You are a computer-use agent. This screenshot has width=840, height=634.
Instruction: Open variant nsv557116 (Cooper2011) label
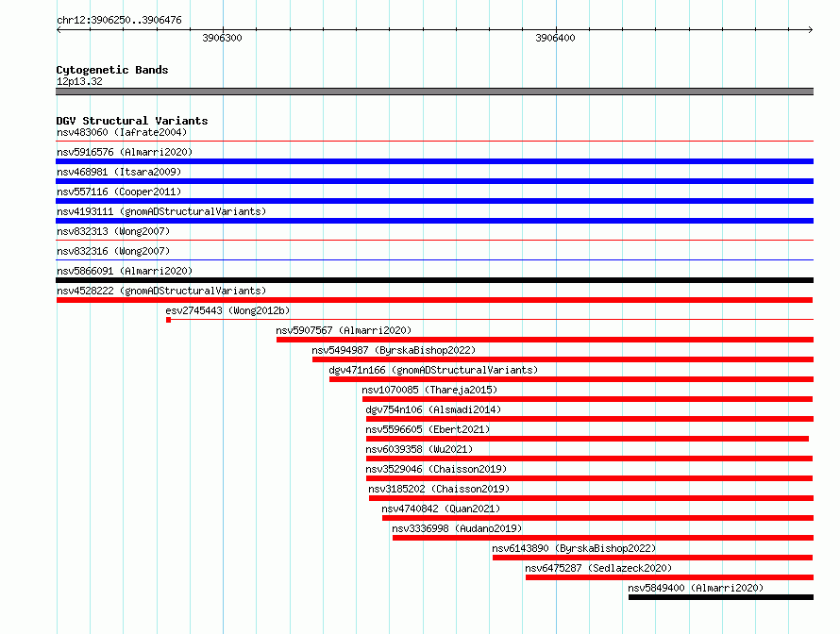pos(119,192)
